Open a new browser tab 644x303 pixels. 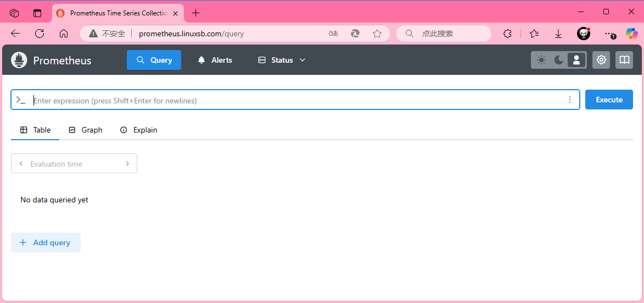[x=196, y=13]
